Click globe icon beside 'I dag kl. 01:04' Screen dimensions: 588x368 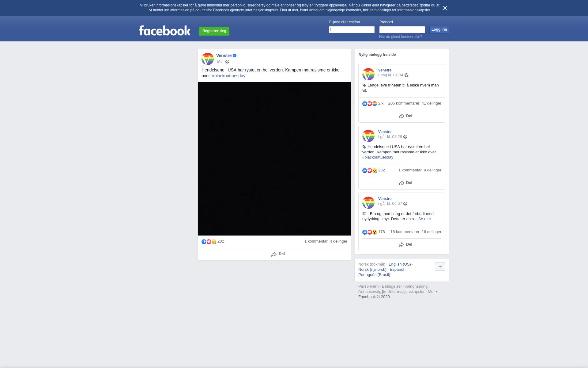tap(406, 75)
